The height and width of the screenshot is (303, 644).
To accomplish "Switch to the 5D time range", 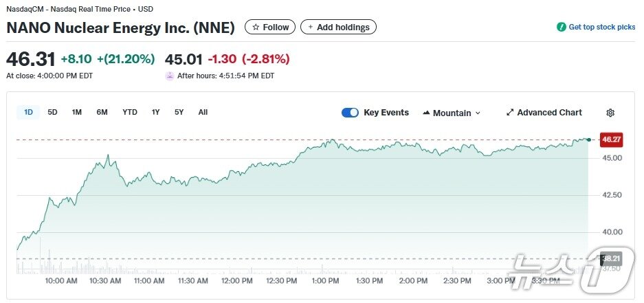I will (x=52, y=112).
